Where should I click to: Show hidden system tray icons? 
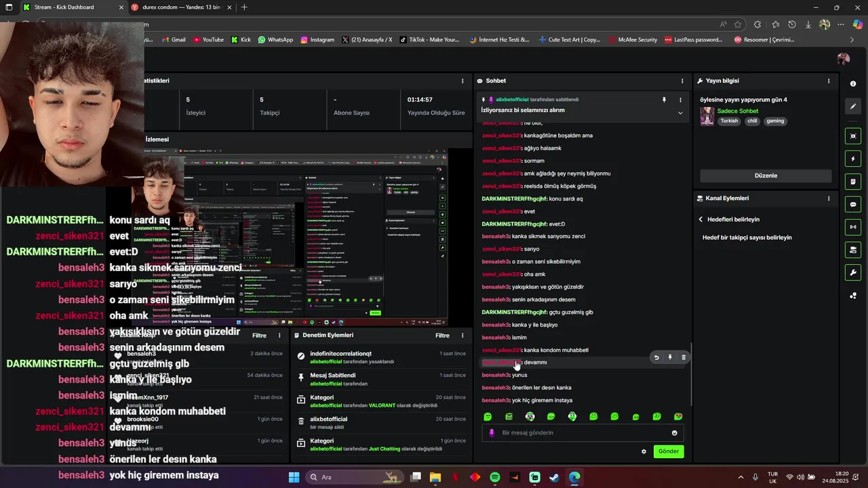pos(741,477)
